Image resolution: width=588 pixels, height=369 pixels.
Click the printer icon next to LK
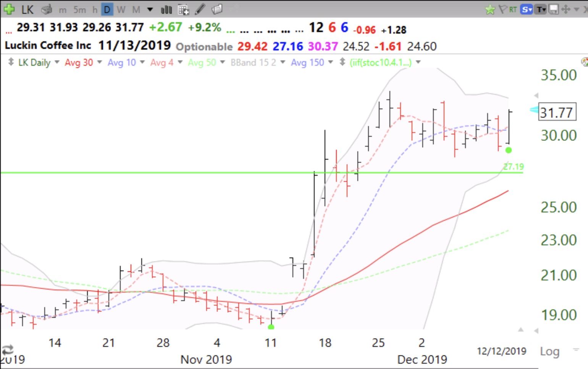point(47,10)
